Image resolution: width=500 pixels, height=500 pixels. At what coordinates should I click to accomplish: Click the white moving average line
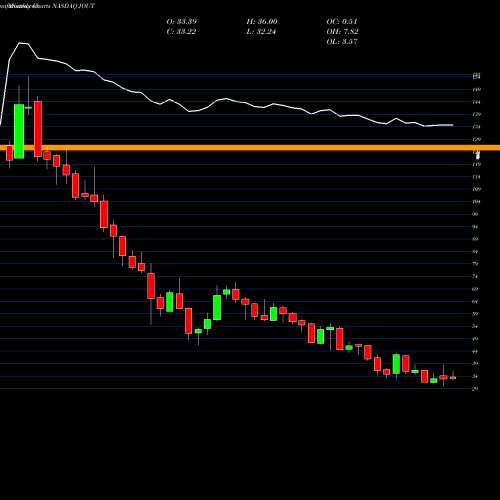pos(227,99)
